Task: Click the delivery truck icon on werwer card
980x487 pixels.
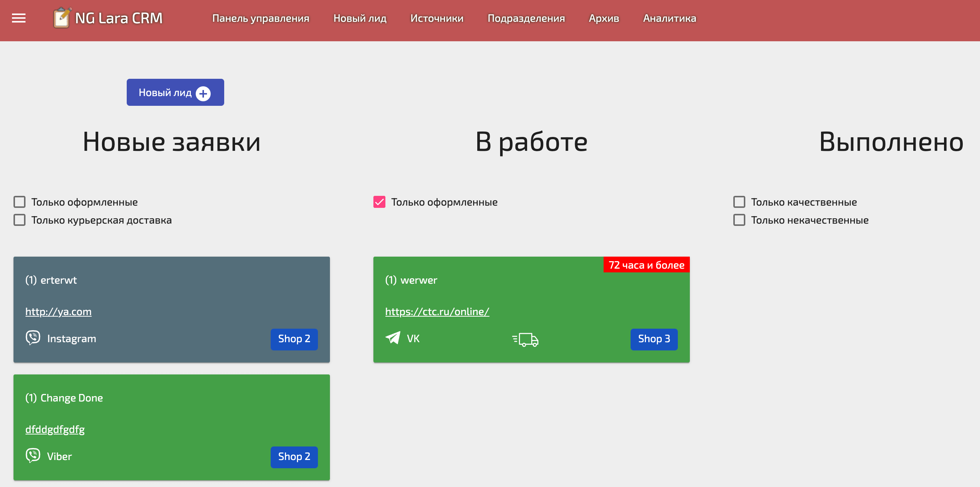Action: tap(525, 339)
